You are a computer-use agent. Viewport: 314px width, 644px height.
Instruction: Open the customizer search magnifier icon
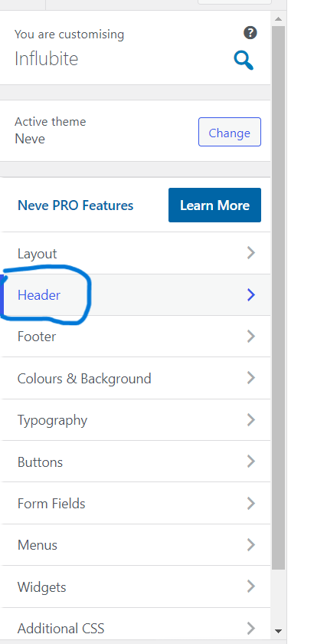pos(244,61)
